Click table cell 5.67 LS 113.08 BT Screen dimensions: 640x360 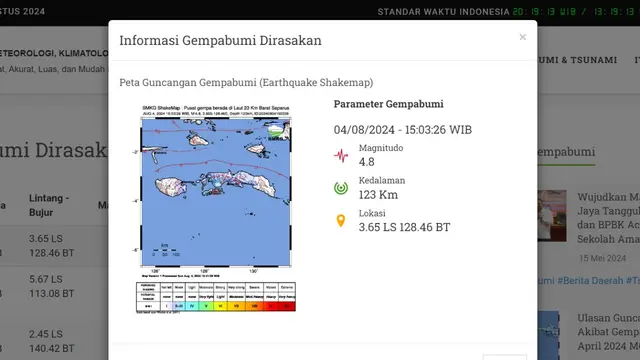pyautogui.click(x=51, y=287)
